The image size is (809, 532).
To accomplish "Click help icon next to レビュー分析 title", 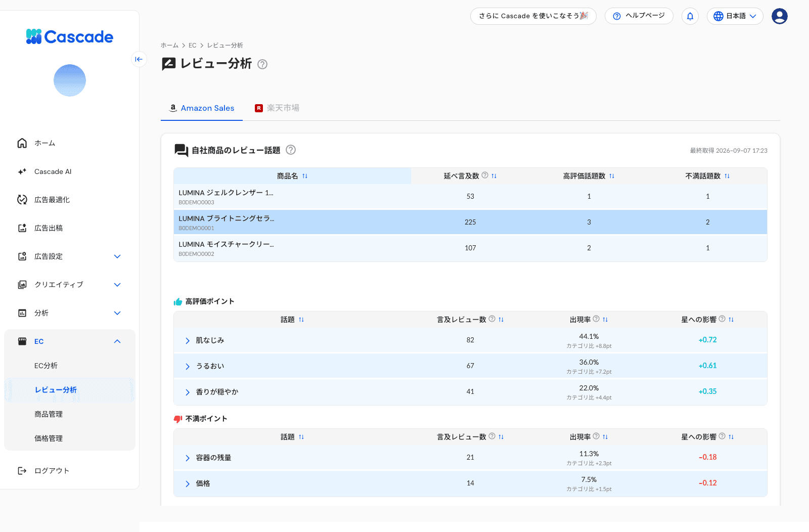I will pyautogui.click(x=262, y=64).
